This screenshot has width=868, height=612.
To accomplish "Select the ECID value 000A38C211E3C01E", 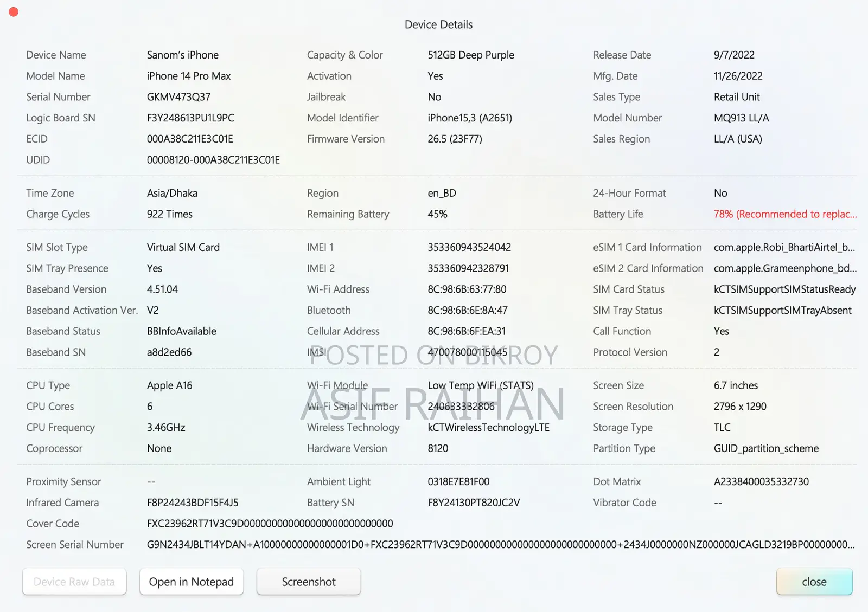I will (x=190, y=139).
